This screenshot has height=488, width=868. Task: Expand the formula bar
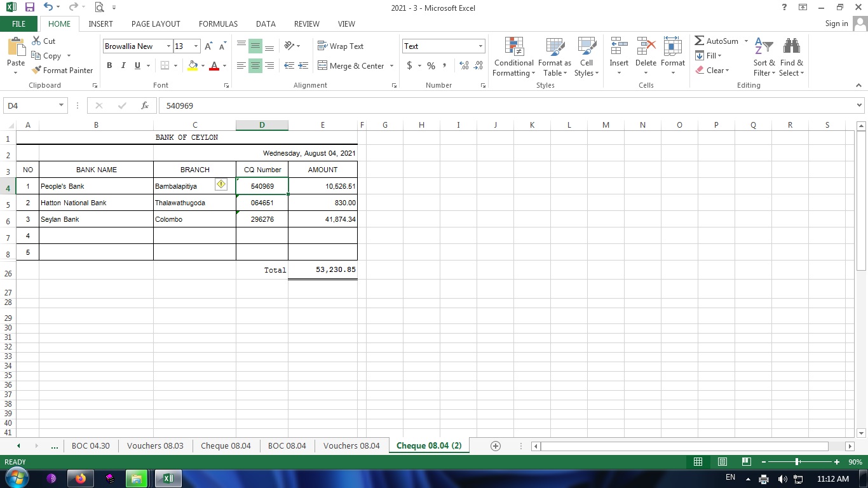859,105
